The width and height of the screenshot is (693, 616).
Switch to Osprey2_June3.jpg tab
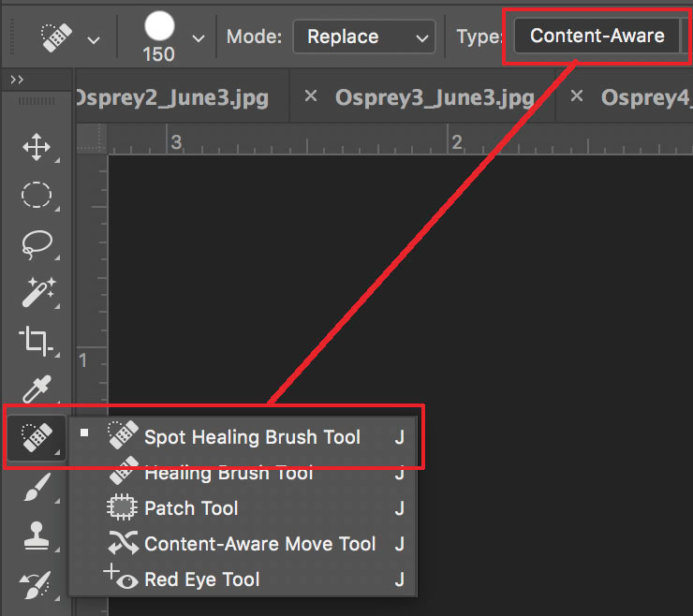[x=172, y=97]
